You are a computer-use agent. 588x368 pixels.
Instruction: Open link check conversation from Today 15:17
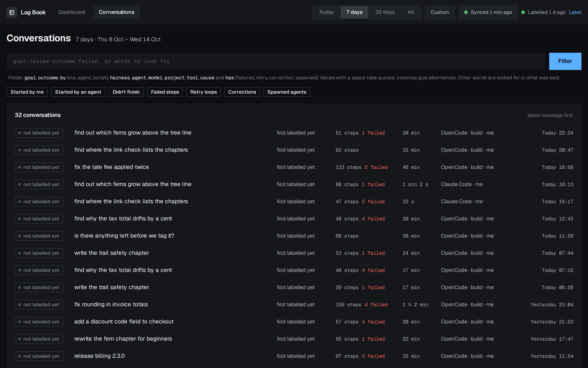131,201
